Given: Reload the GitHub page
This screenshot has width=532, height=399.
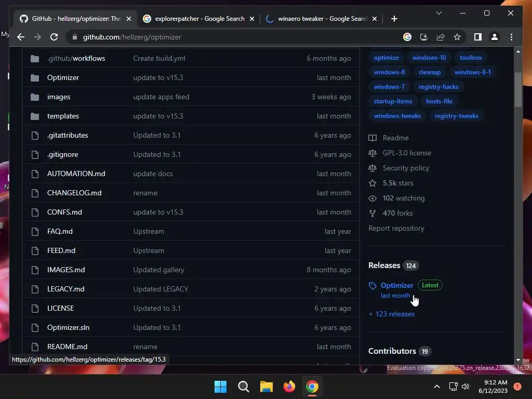Looking at the screenshot, I should pyautogui.click(x=54, y=37).
